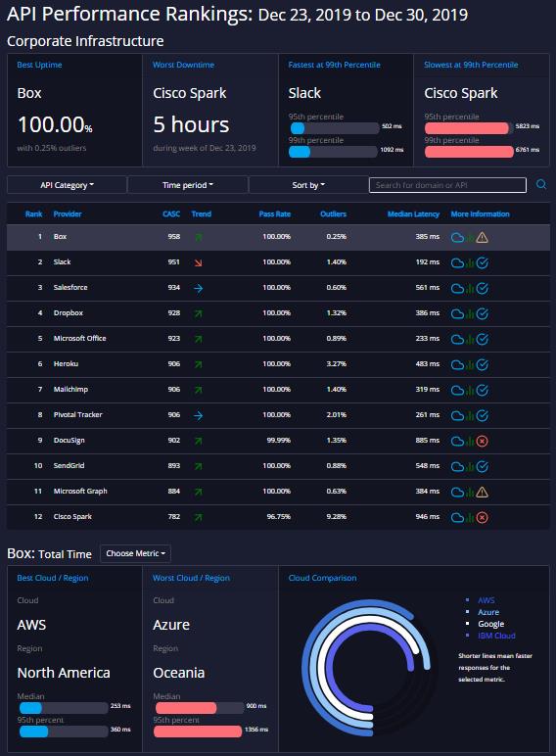The height and width of the screenshot is (756, 556).
Task: Open the checkmark status icon for Mailchimp
Action: [x=482, y=390]
